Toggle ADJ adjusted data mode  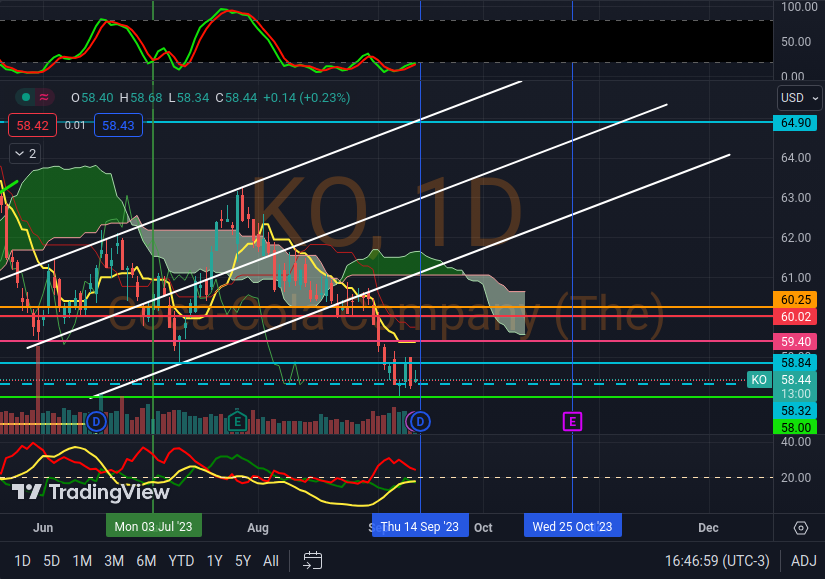click(803, 561)
